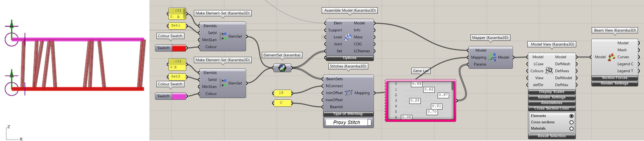The height and width of the screenshot is (141, 644).
Task: Expand the Options bar on Assemble Model
Action: pos(349,58)
